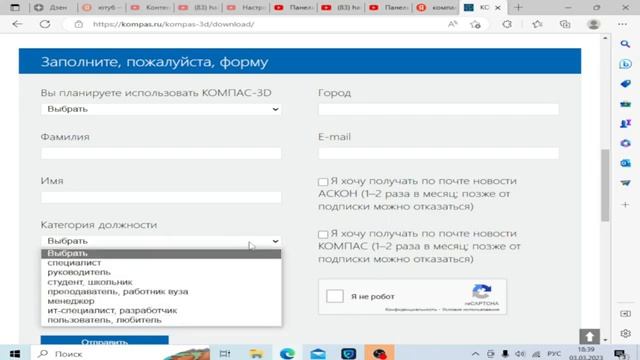Open a new browser tab

pos(518,7)
